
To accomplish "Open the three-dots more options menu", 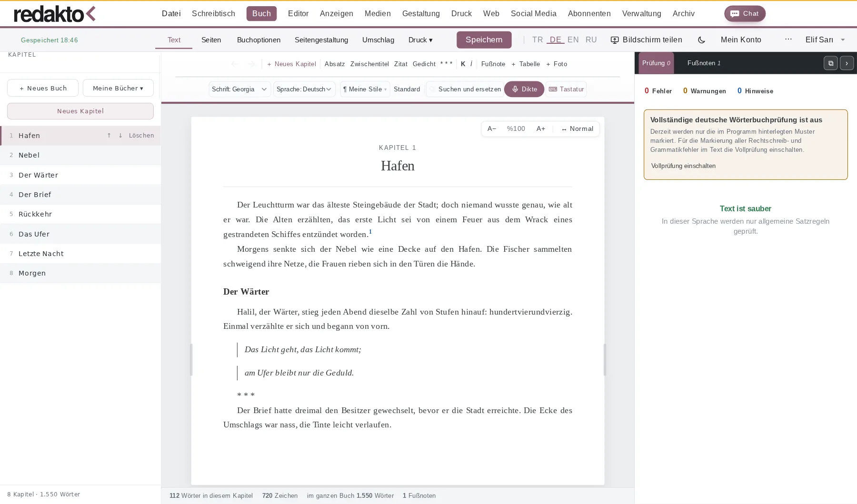I will click(788, 40).
